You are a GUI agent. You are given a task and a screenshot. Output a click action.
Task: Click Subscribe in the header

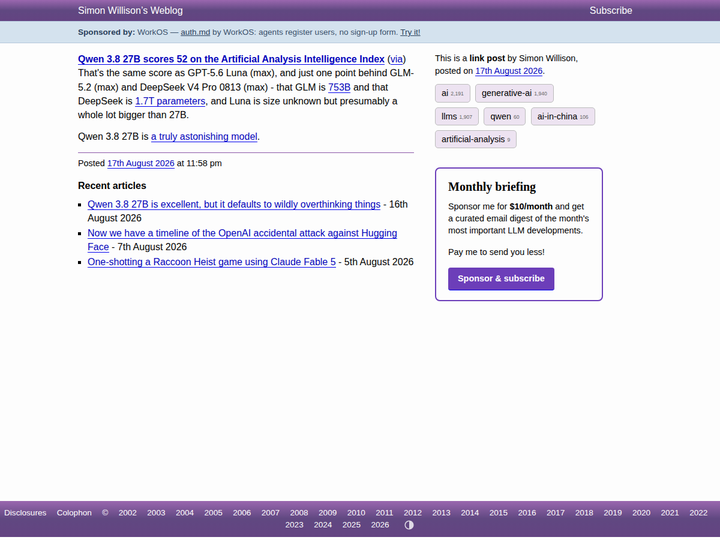(611, 11)
